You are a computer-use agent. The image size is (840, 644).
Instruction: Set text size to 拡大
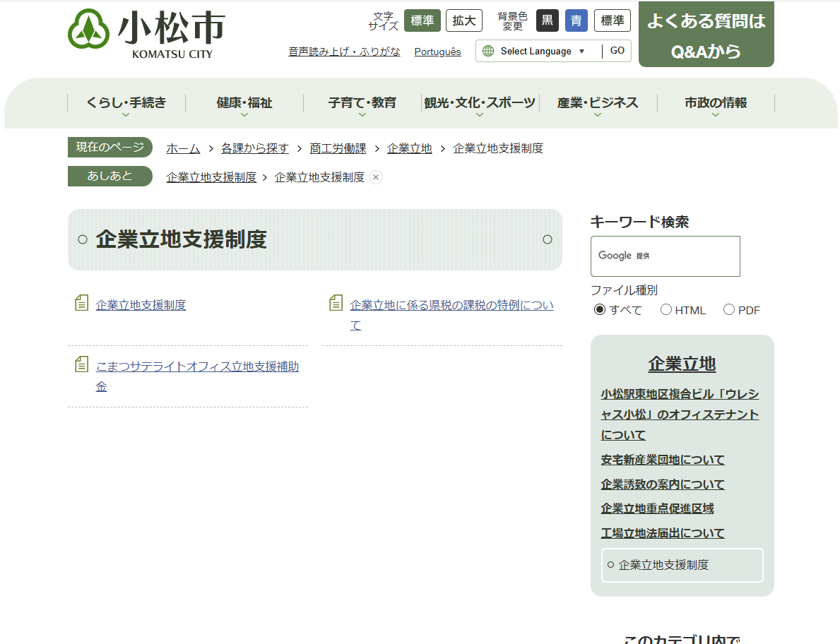[x=464, y=21]
